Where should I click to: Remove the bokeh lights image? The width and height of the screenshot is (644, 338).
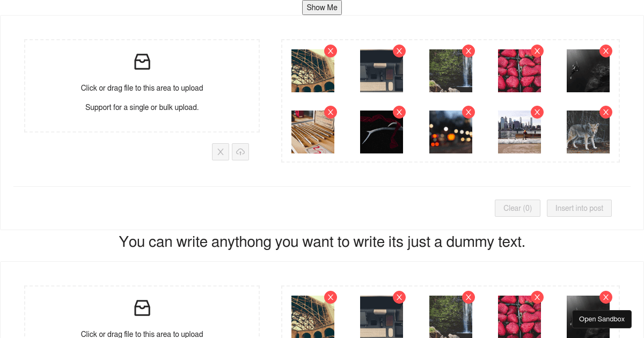(469, 112)
